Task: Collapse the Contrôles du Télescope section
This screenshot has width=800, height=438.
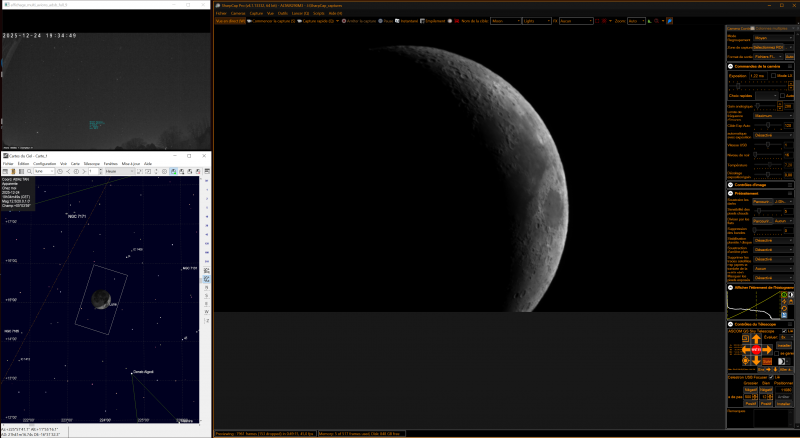Action: point(731,324)
